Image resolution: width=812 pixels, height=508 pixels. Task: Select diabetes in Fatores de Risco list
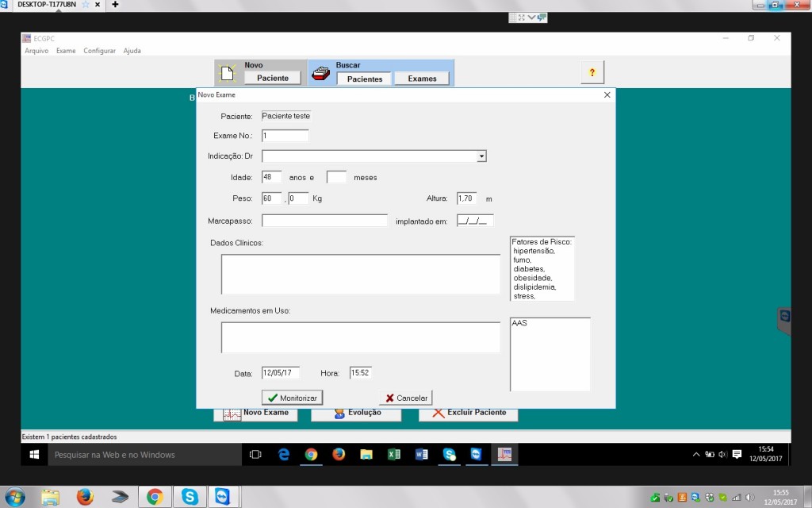tap(529, 269)
